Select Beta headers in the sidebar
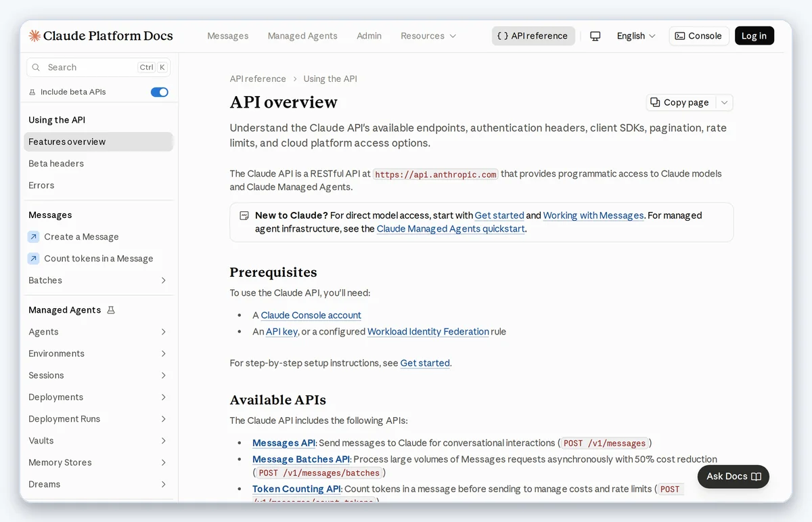 tap(98, 163)
